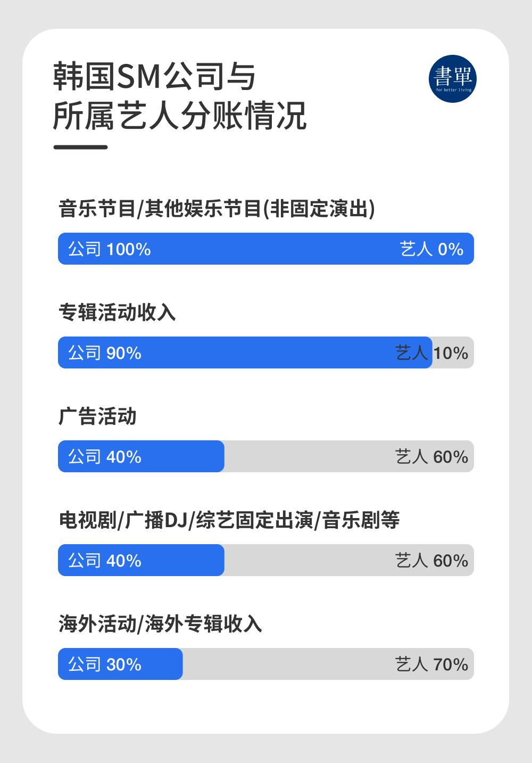Click the dark underline below the title
Viewport: 532px width, 763px height.
pyautogui.click(x=81, y=147)
